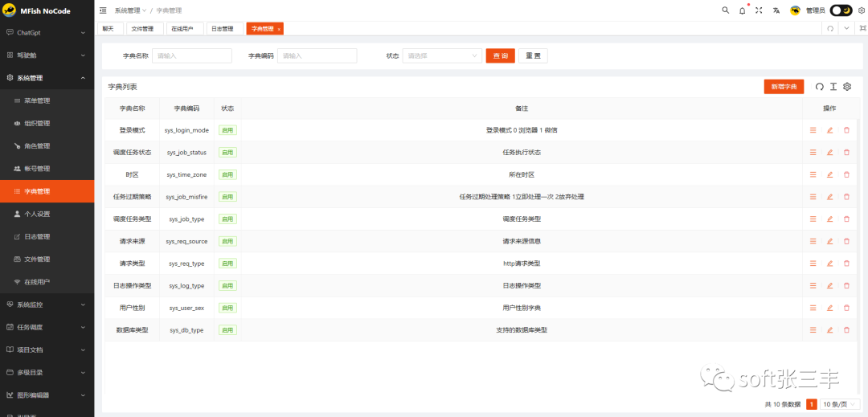Focus the 字典编码 input field
868x417 pixels.
(x=317, y=56)
